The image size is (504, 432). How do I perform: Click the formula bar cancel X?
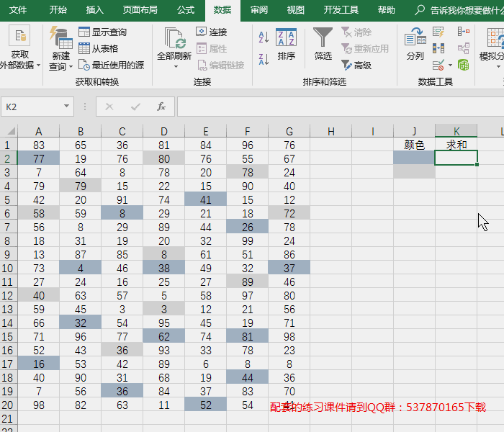[109, 107]
